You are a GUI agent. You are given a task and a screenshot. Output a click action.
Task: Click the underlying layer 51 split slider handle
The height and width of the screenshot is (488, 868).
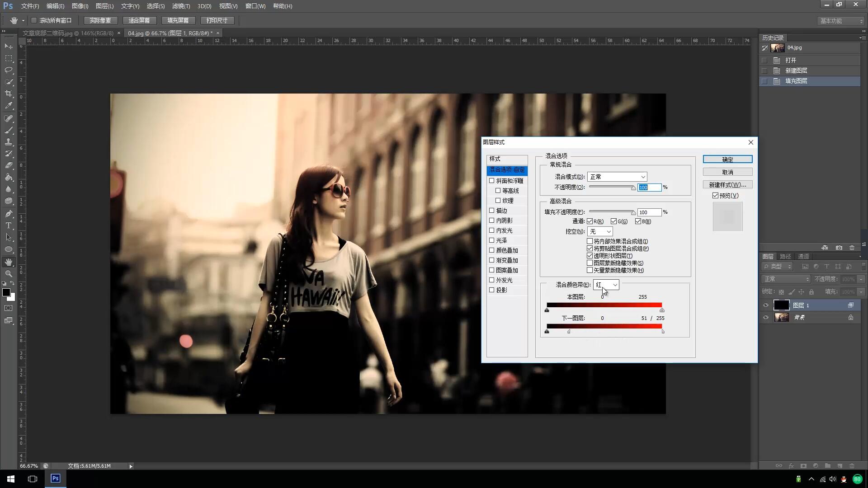[x=569, y=332]
